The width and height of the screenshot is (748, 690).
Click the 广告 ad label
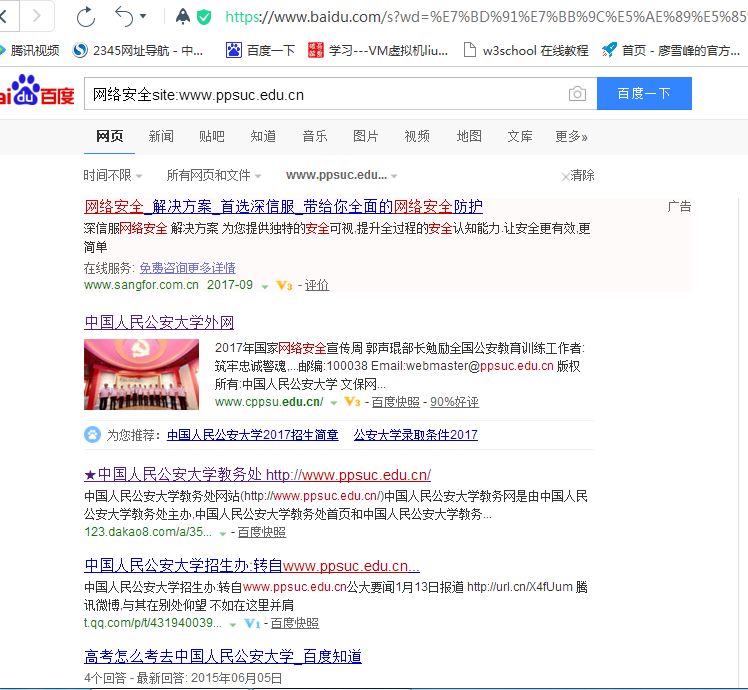[x=679, y=207]
